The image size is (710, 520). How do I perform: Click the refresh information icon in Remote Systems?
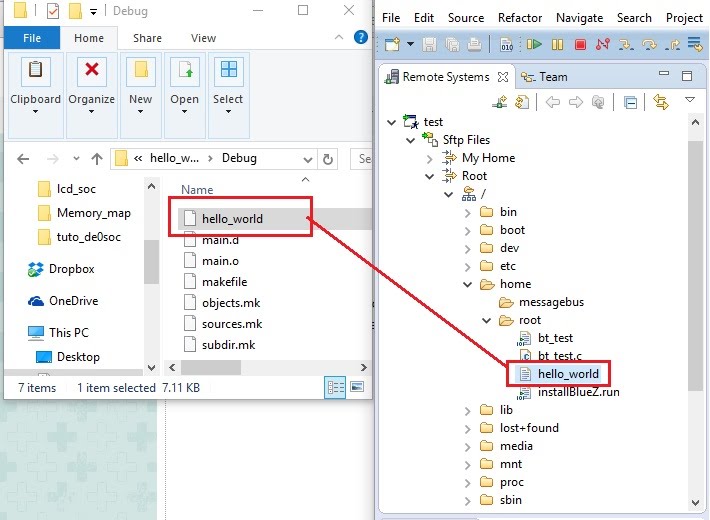tap(522, 102)
